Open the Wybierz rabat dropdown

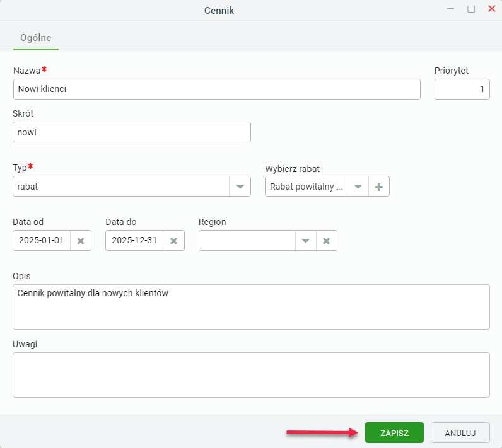358,187
